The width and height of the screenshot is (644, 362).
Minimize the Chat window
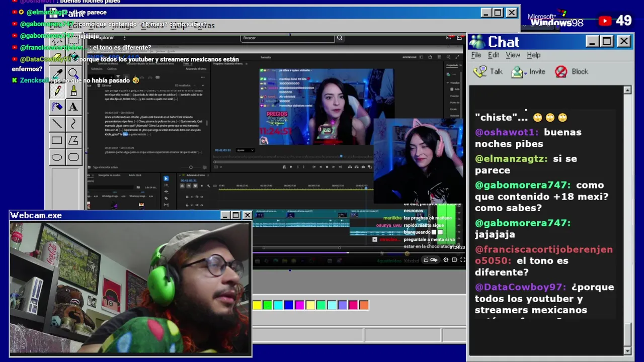592,41
